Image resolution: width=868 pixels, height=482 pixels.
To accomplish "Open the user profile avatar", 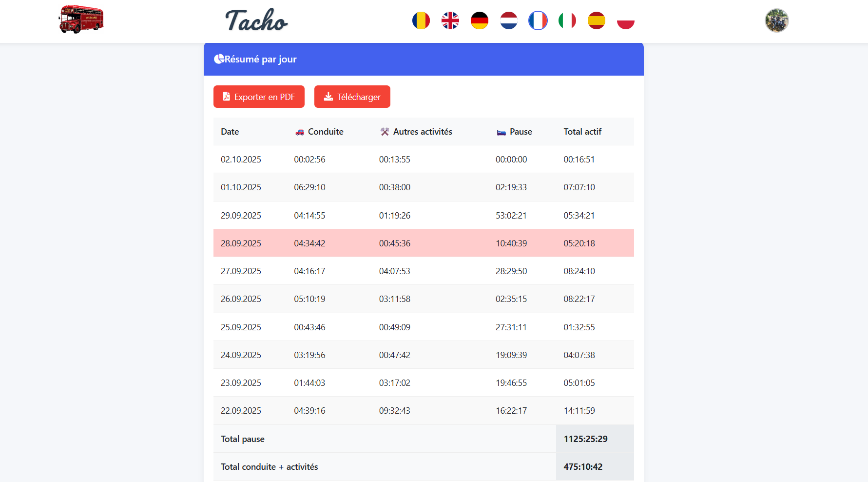I will 776,20.
